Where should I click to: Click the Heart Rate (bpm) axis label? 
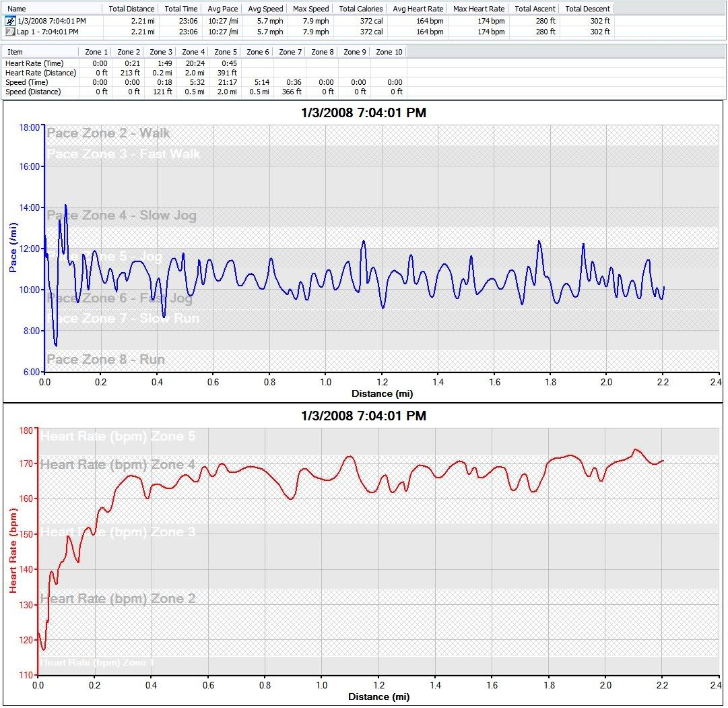coord(12,551)
